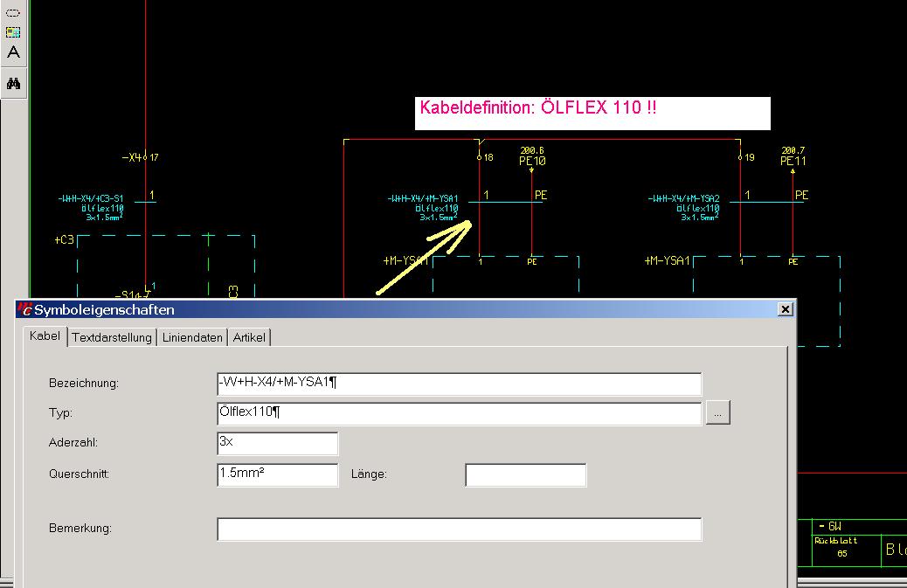Click the '- GW' text in title block
The image size is (907, 588).
point(830,526)
